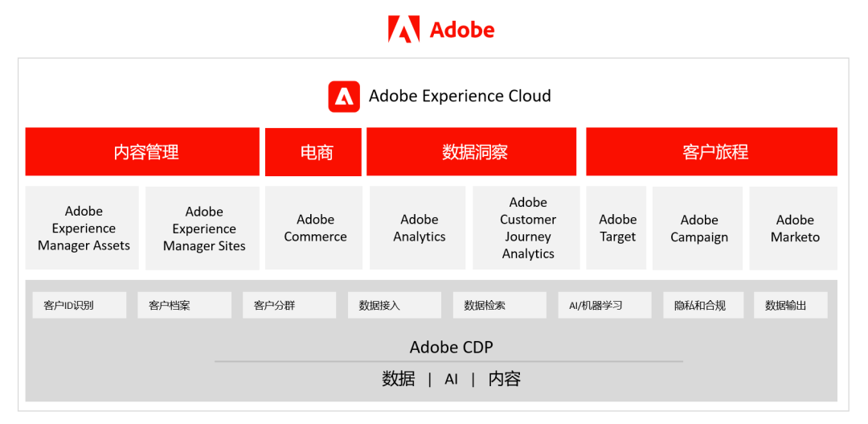Select the AI/机器学习 capability box
This screenshot has width=868, height=424.
pyautogui.click(x=604, y=306)
